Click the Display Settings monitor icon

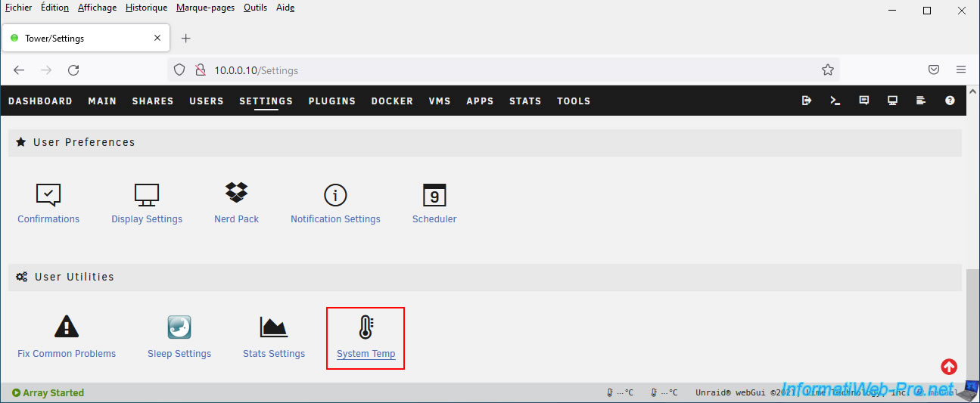(x=147, y=194)
